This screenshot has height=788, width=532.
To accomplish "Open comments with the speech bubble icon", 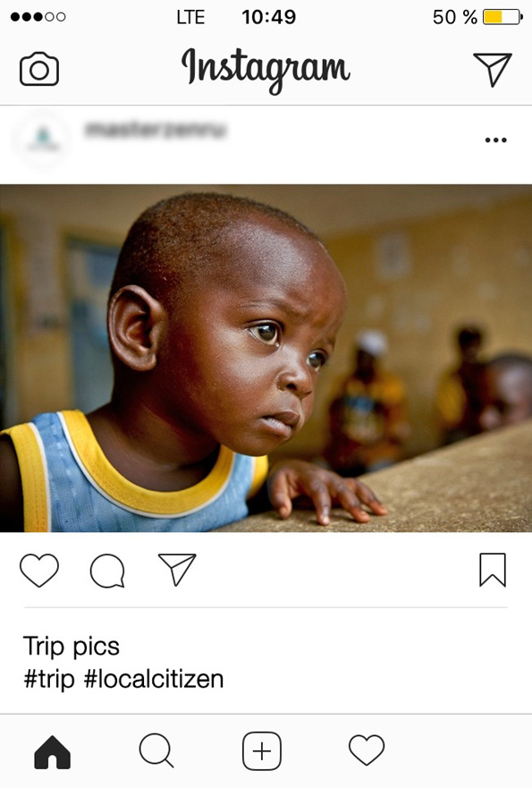I will tap(107, 571).
